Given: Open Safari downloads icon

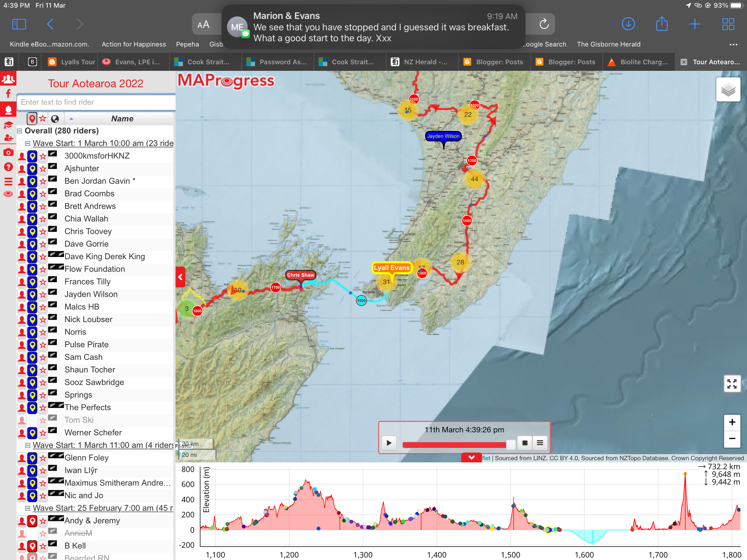Looking at the screenshot, I should tap(628, 24).
